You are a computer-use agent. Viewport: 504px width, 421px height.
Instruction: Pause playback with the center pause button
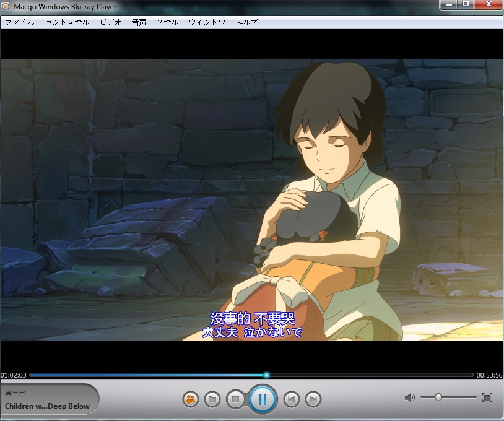(263, 399)
